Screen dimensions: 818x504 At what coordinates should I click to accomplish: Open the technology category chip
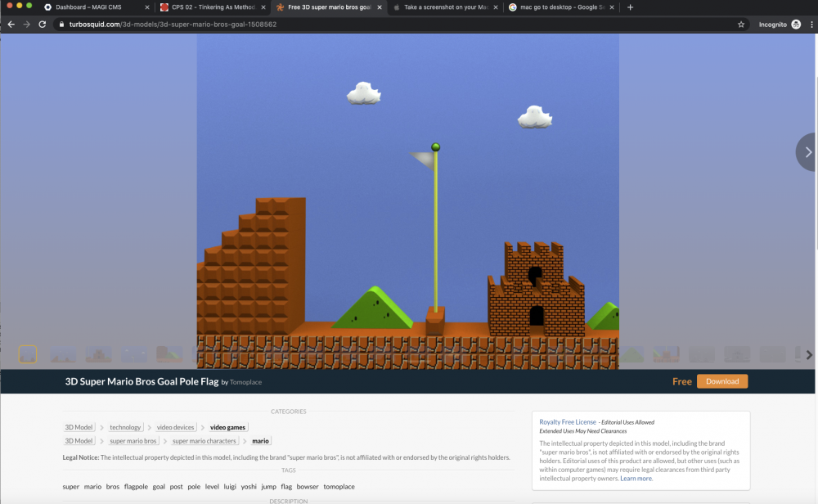coord(125,427)
